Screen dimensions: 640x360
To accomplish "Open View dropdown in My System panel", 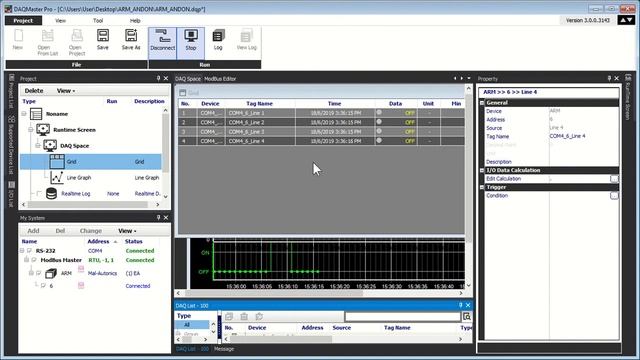I will coord(127,231).
